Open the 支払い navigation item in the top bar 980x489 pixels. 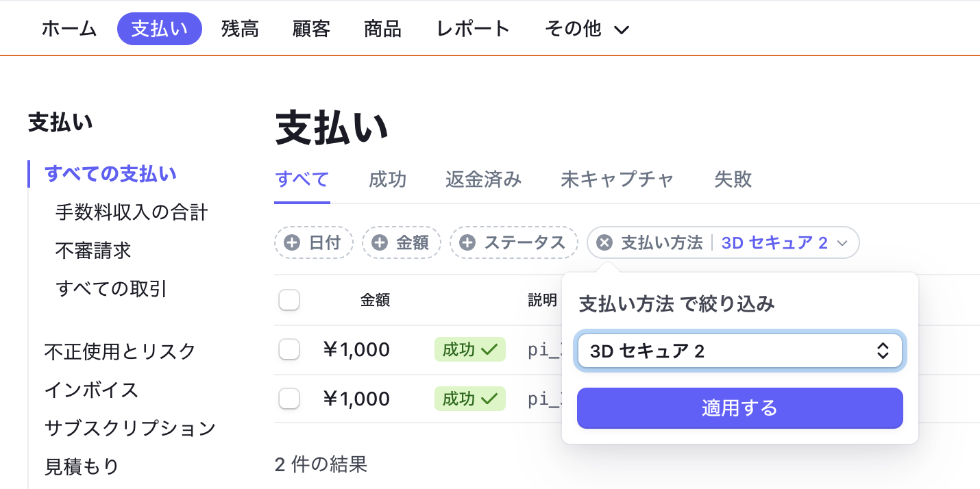tap(159, 28)
